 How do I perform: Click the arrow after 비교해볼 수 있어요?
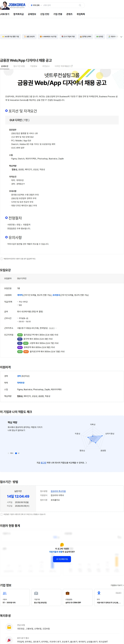tap(86, 463)
